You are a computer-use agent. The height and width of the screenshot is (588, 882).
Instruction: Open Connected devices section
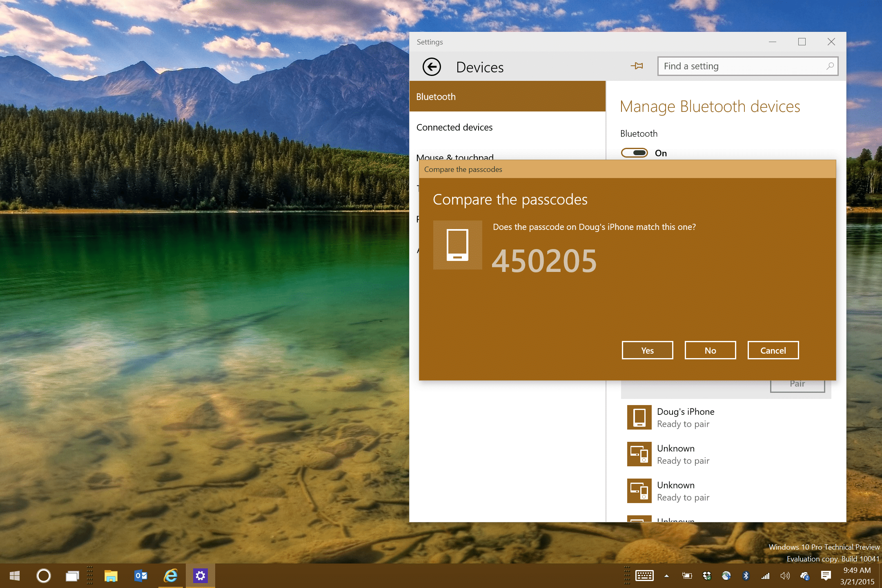[508, 127]
